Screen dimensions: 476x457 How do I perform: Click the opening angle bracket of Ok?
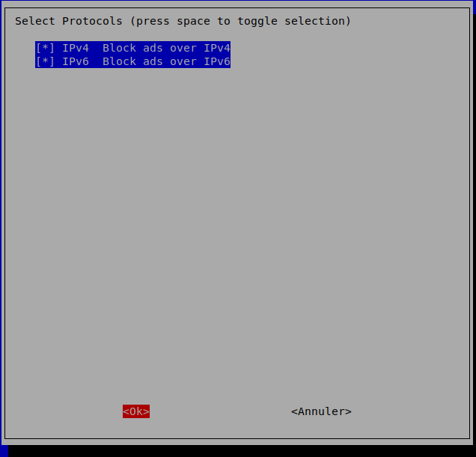coord(126,412)
